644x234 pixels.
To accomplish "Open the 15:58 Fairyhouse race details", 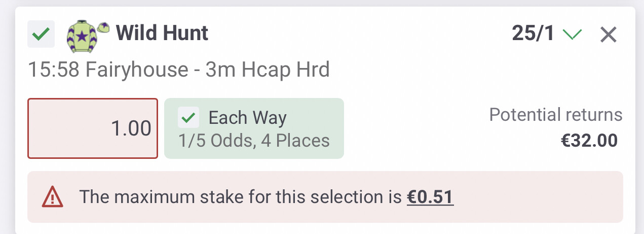I will (x=179, y=69).
